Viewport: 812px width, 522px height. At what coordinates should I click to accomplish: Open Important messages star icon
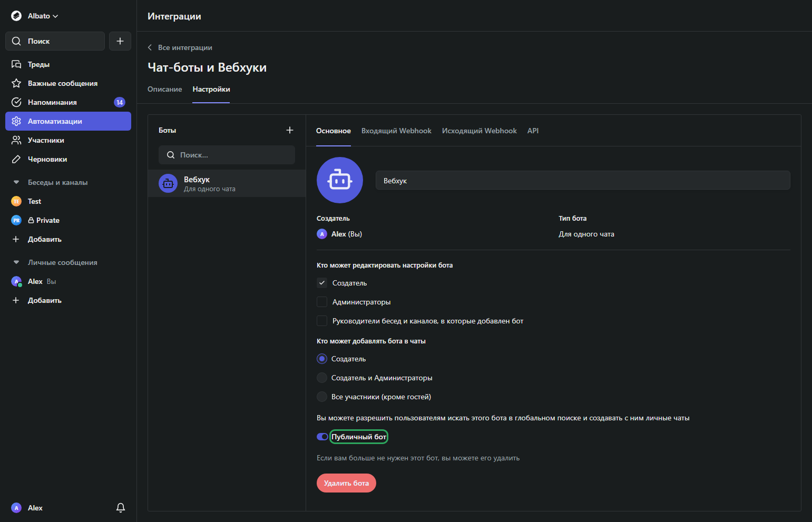[16, 83]
